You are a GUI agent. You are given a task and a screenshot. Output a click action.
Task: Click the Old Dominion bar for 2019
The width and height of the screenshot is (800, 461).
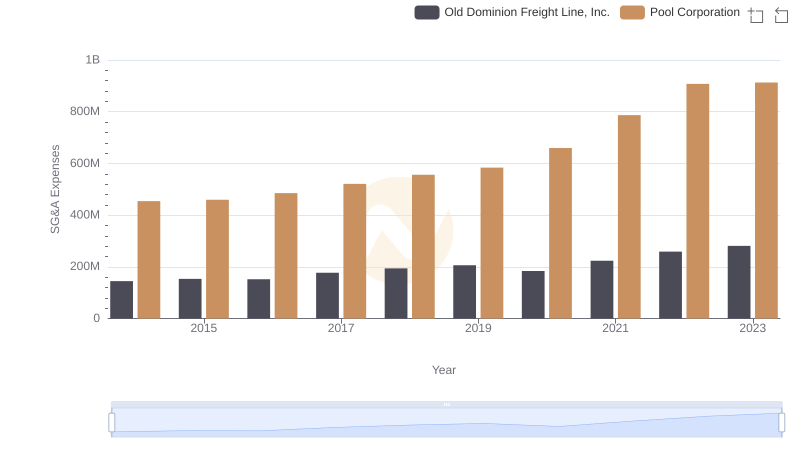pos(464,292)
